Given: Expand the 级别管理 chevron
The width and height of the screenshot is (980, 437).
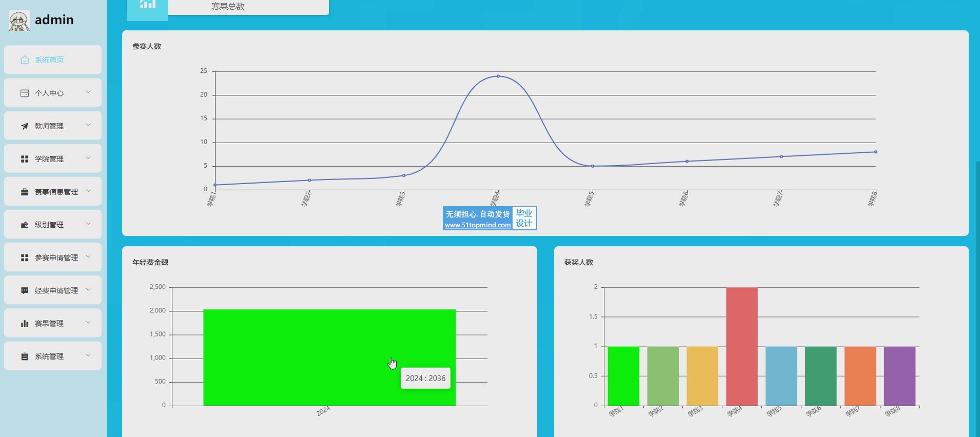Looking at the screenshot, I should click(88, 224).
